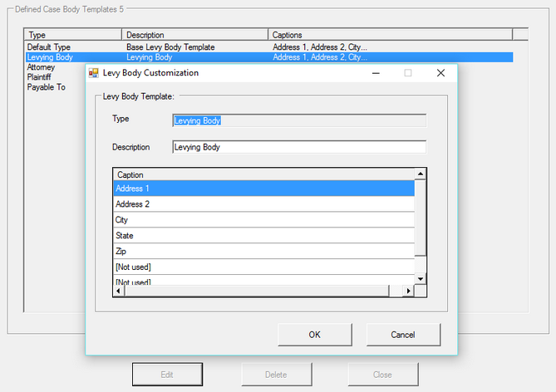Click the Description column header in templates list

195,35
